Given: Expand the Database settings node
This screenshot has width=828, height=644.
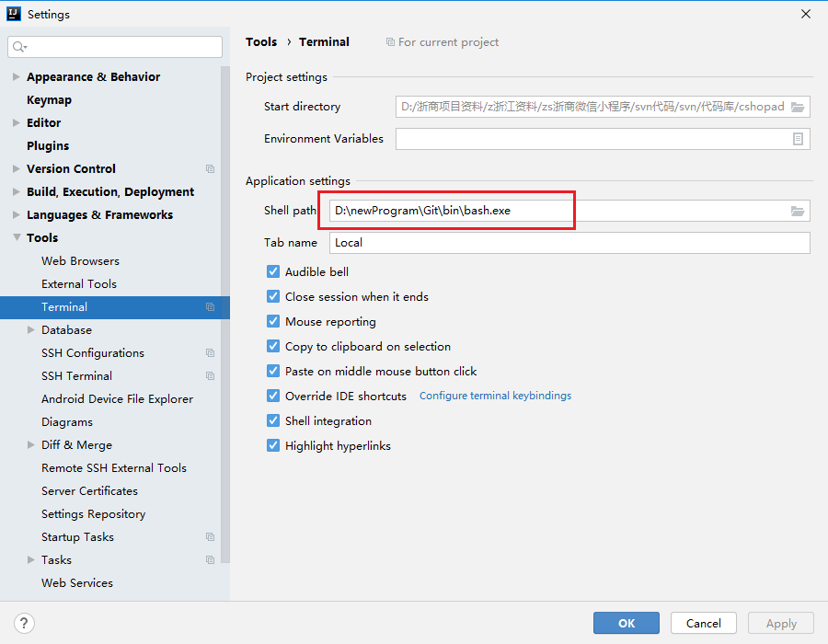Looking at the screenshot, I should coord(31,330).
